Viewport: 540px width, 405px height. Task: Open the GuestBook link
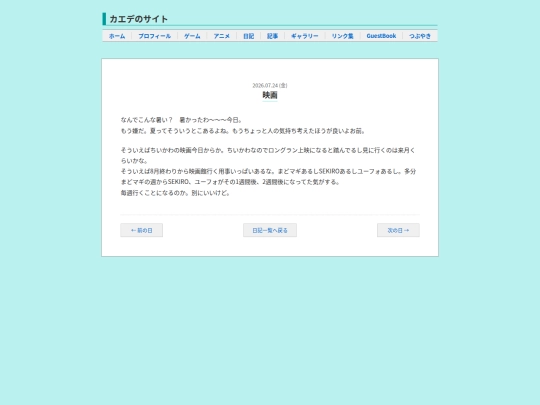(381, 36)
